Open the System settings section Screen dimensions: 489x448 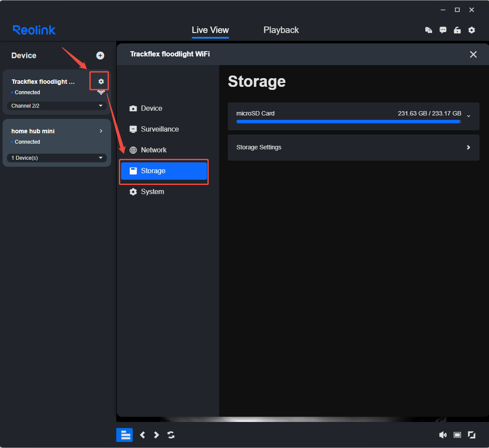(x=164, y=192)
